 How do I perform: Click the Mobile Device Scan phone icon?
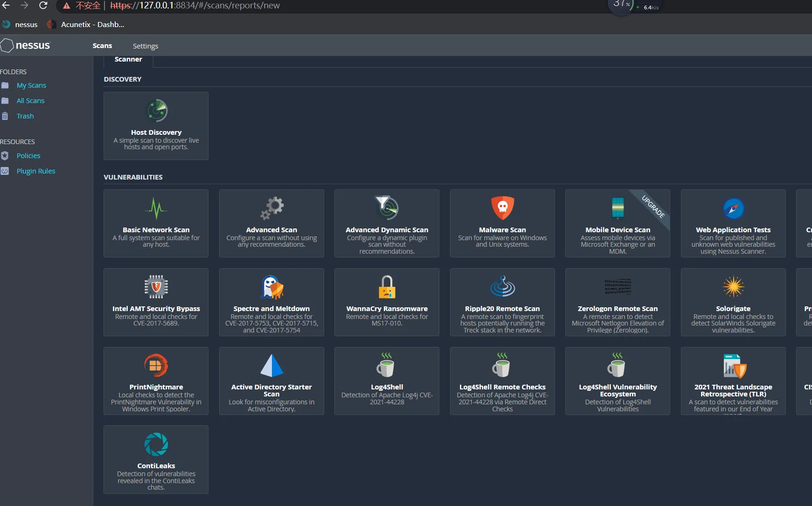618,208
